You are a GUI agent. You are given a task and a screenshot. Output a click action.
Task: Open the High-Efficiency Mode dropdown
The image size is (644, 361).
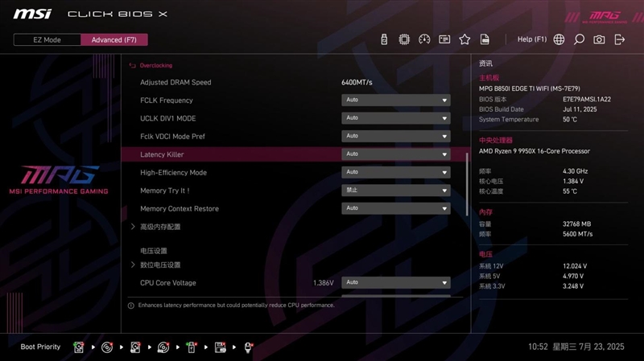point(396,172)
